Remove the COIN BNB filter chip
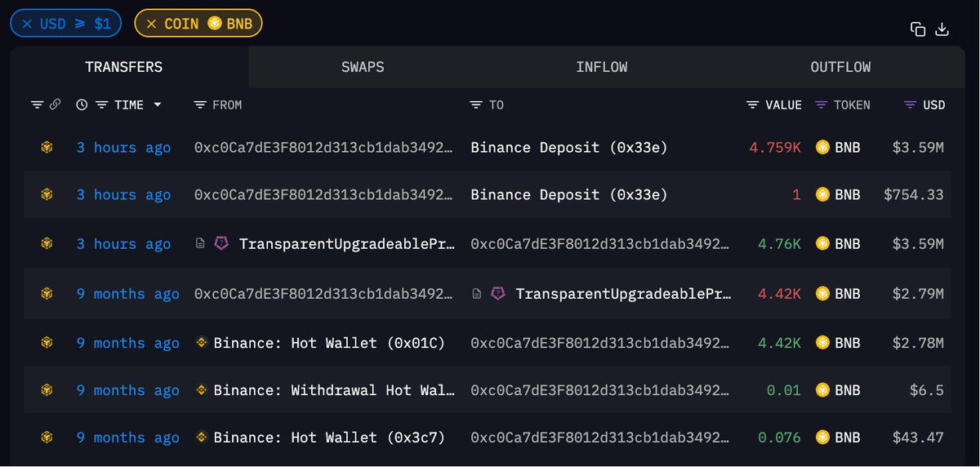980x467 pixels. click(151, 24)
